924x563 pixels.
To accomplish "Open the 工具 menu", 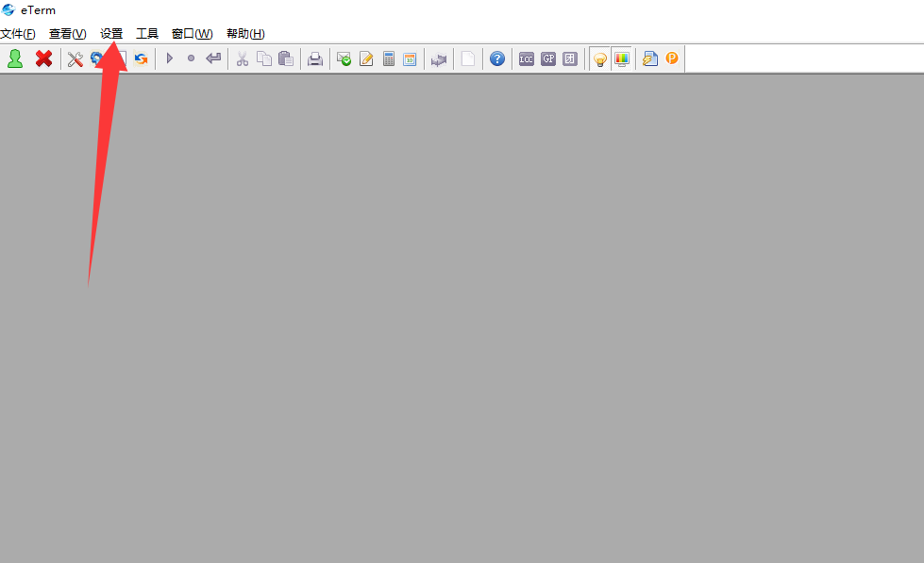I will (x=147, y=34).
